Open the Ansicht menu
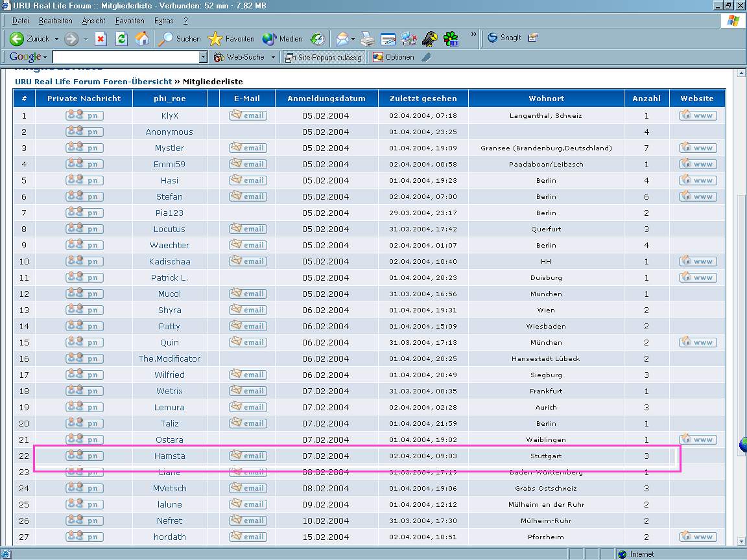Screen dimensions: 747x560 (x=93, y=21)
